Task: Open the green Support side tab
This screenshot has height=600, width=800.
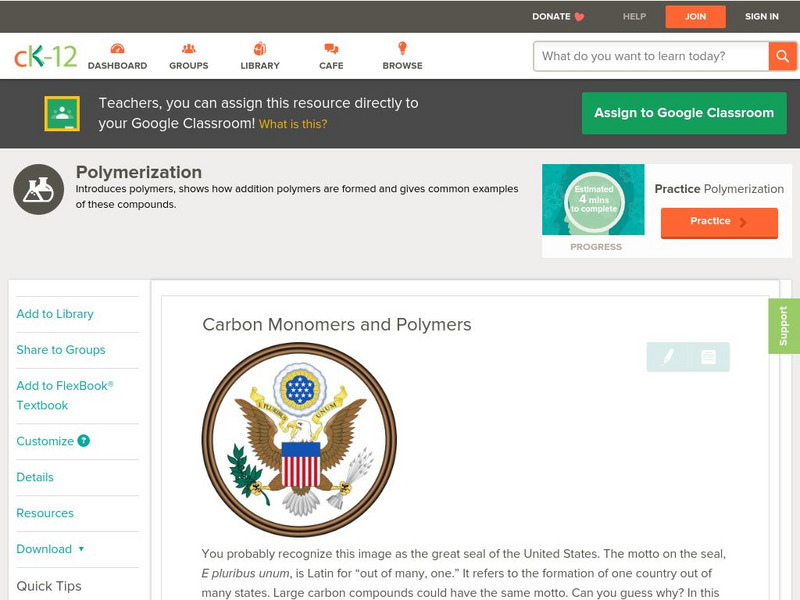Action: click(784, 326)
